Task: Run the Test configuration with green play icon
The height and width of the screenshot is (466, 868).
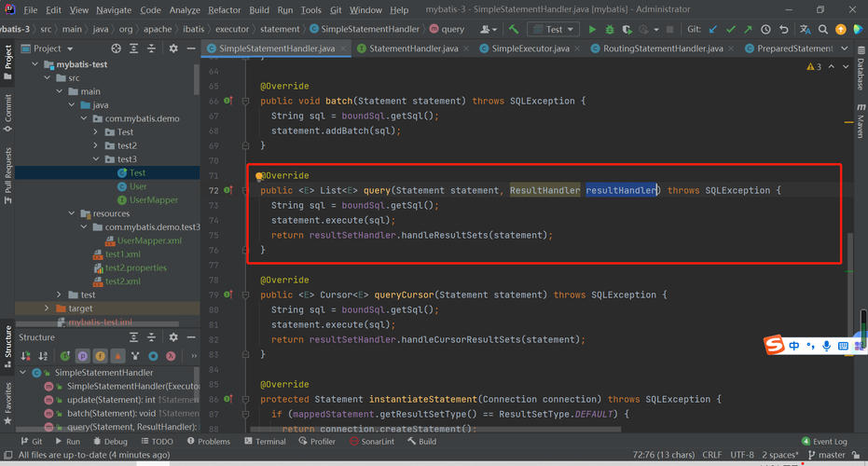Action: click(x=592, y=29)
